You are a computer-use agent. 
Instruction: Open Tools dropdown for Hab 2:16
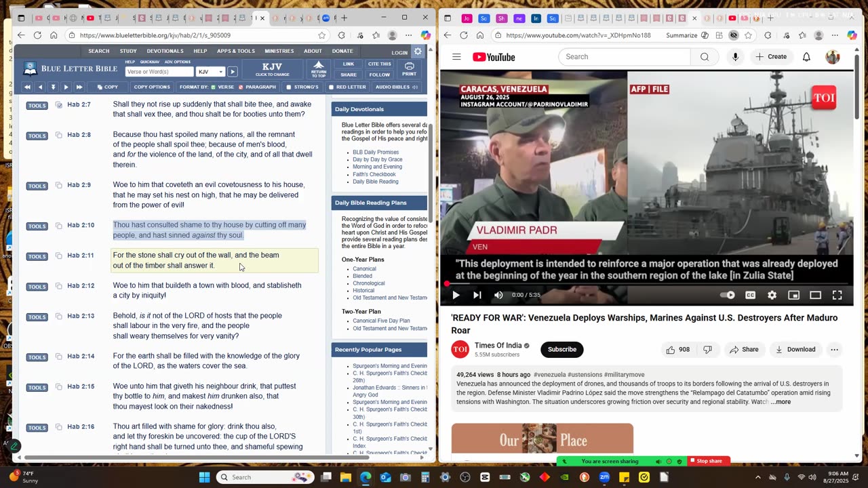[37, 428]
